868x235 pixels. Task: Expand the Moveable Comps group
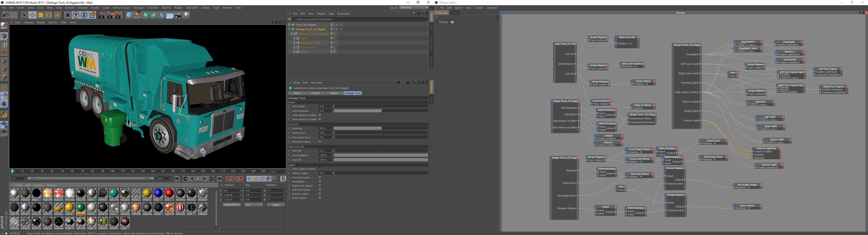pos(294,43)
